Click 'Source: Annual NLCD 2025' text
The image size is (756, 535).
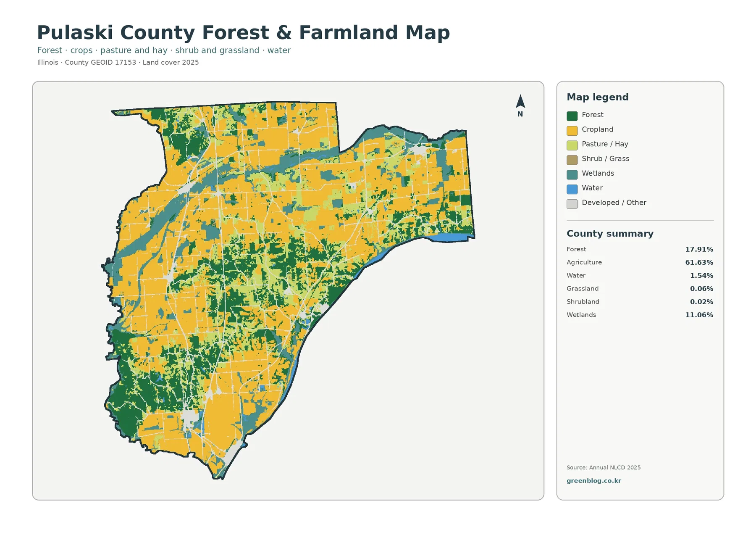click(x=603, y=467)
